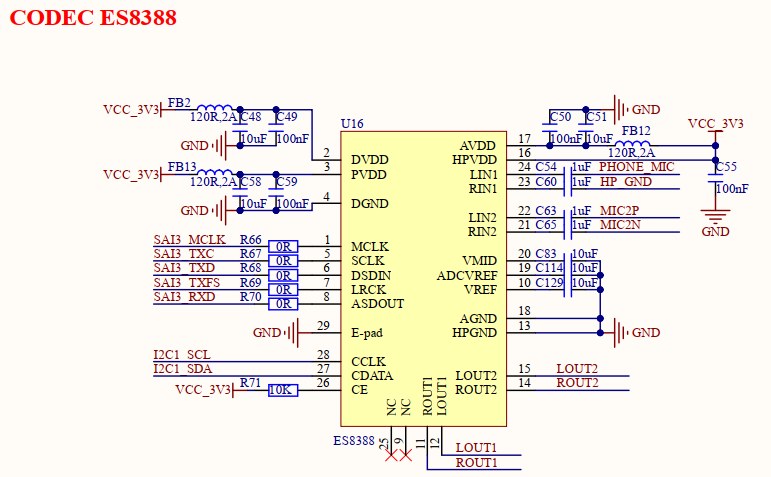Select the ES8388 part name below the chip
771x477 pixels.
pos(354,440)
